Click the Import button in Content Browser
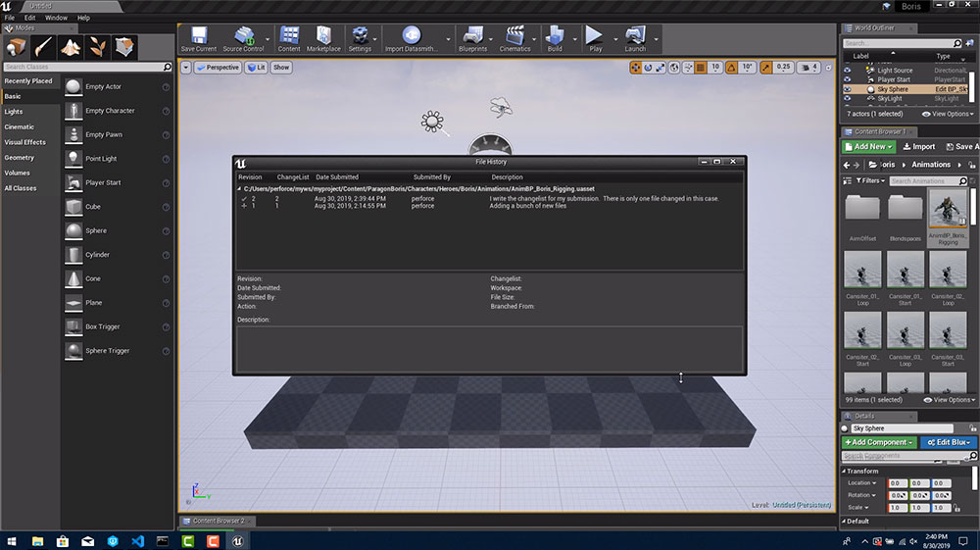The image size is (980, 550). pos(917,146)
